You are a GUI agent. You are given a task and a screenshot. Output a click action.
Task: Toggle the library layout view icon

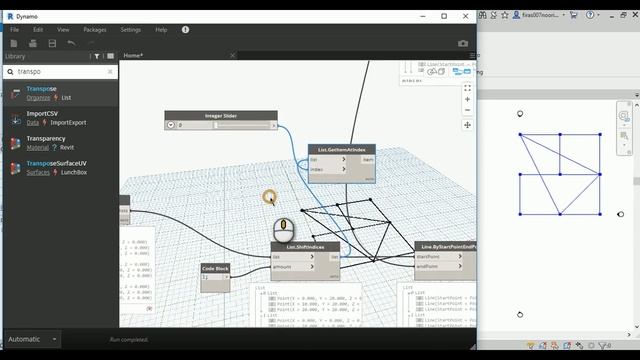(111, 56)
